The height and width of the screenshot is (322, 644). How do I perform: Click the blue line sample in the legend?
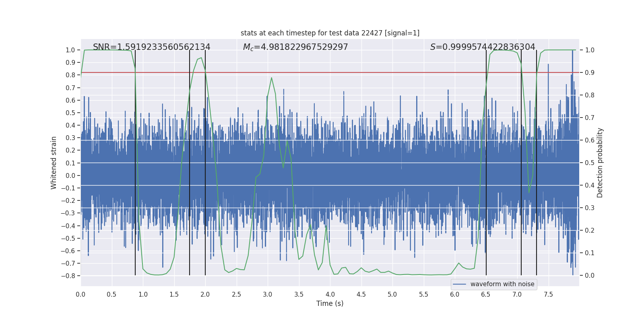[x=460, y=284]
